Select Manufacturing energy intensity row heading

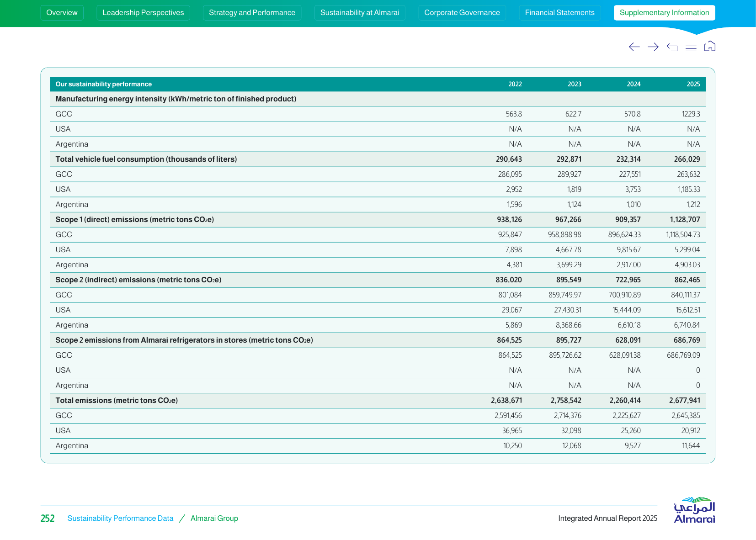[x=176, y=99]
